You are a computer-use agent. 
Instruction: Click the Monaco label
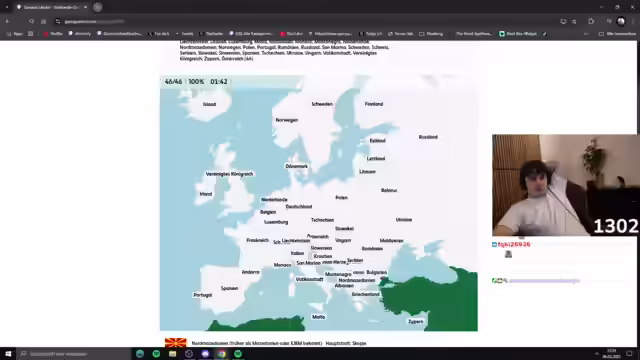click(x=282, y=265)
